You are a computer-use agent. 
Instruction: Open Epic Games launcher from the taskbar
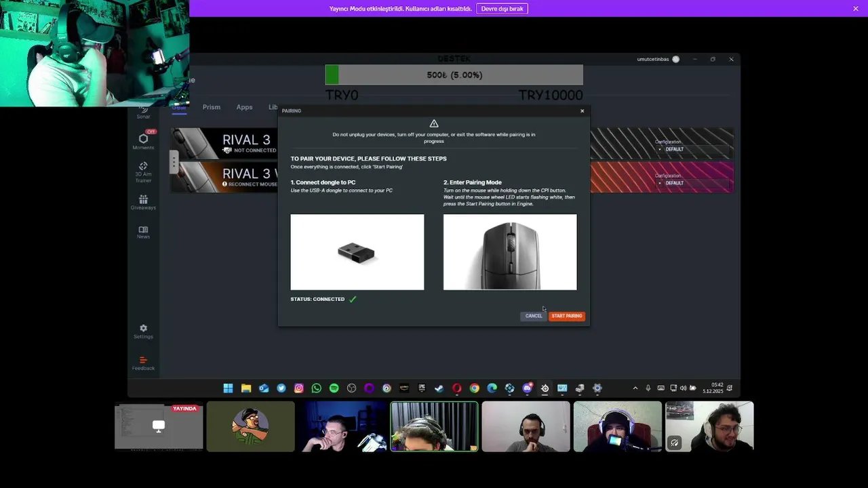click(422, 388)
